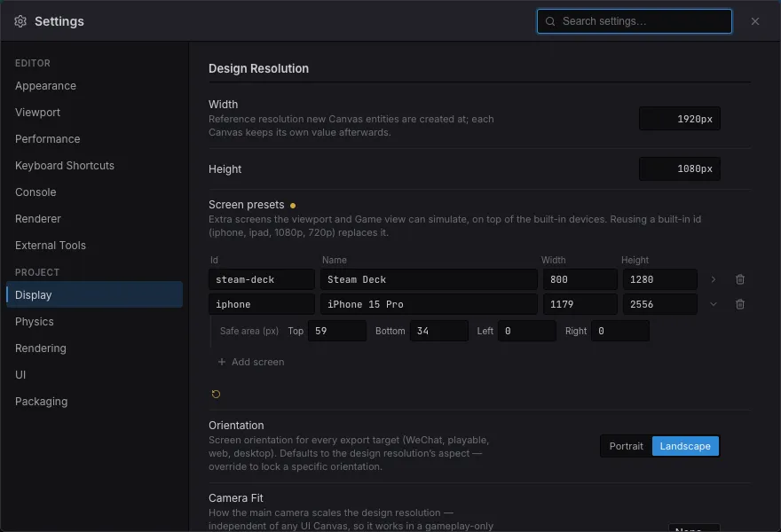Edit the iPhone height 2556 field
Image resolution: width=781 pixels, height=532 pixels.
point(660,304)
